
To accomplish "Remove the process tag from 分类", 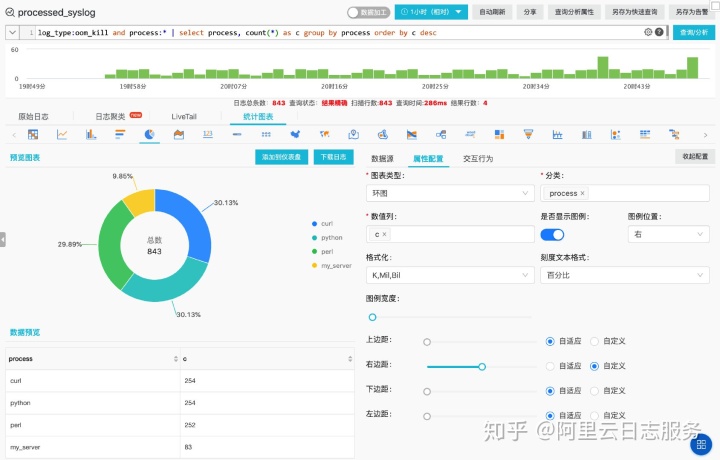I will point(582,193).
